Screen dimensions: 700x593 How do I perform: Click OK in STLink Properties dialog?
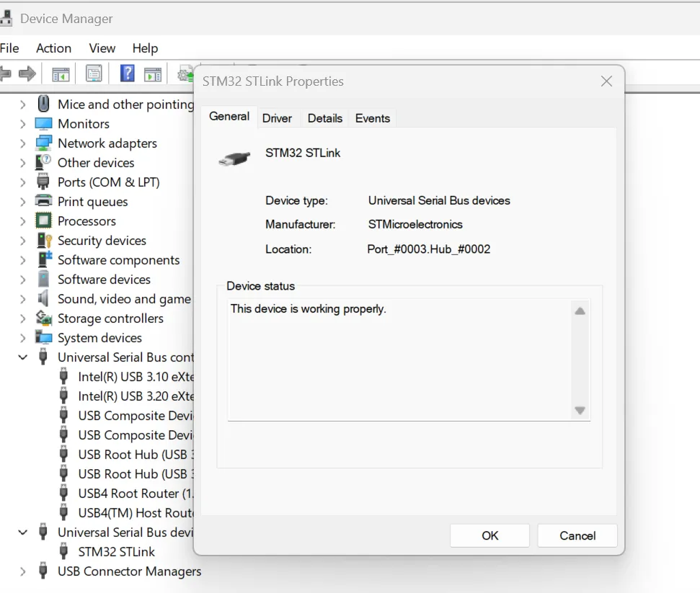[x=489, y=535]
